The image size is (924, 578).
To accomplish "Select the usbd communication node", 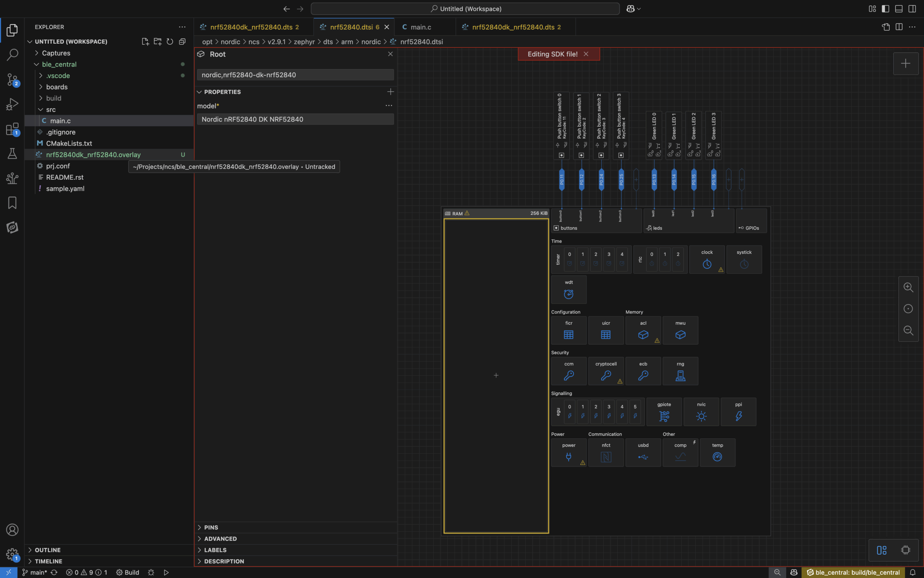I will click(x=643, y=453).
